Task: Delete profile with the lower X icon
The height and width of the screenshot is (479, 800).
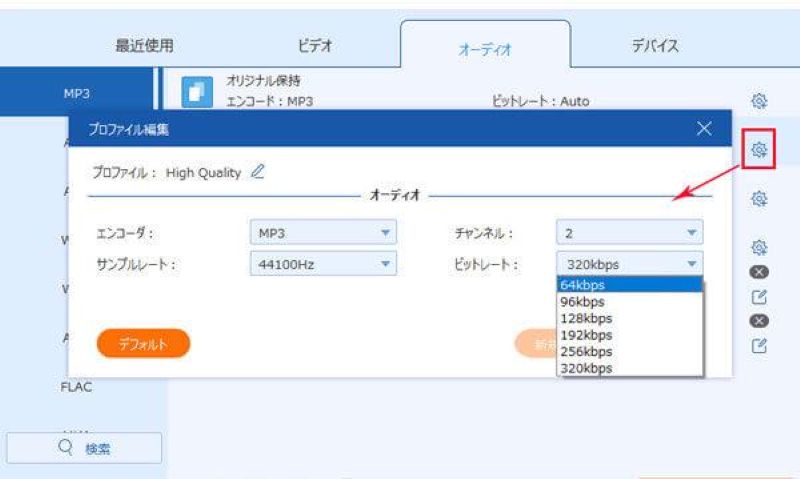Action: click(x=759, y=320)
